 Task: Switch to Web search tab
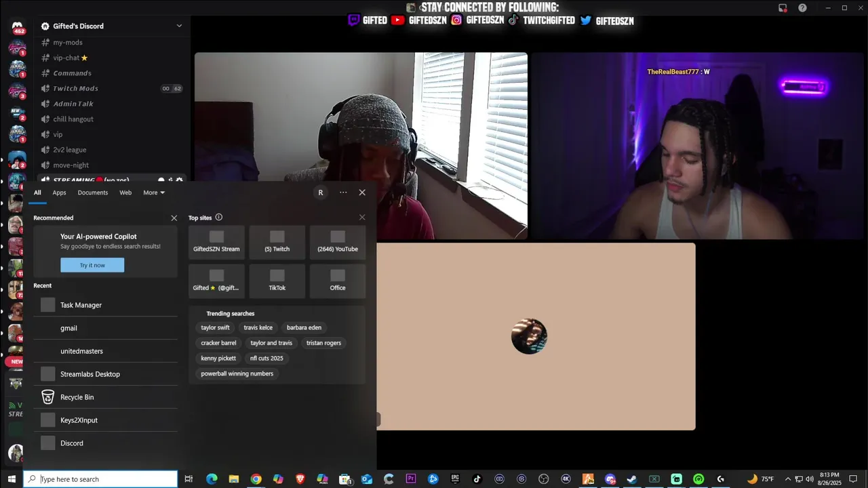125,192
